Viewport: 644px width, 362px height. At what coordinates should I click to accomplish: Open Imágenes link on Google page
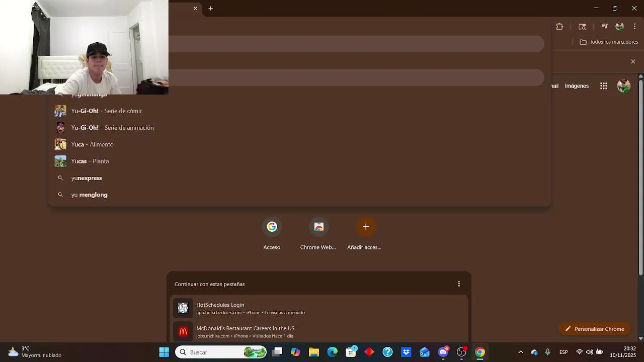pyautogui.click(x=577, y=86)
